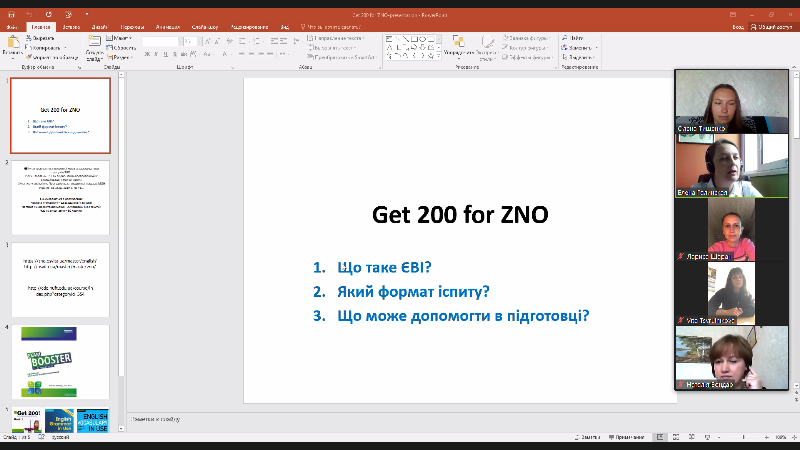Viewport: 800px width, 450px height.
Task: Click the Redo/Repeat circular arrow icon
Action: coord(49,15)
